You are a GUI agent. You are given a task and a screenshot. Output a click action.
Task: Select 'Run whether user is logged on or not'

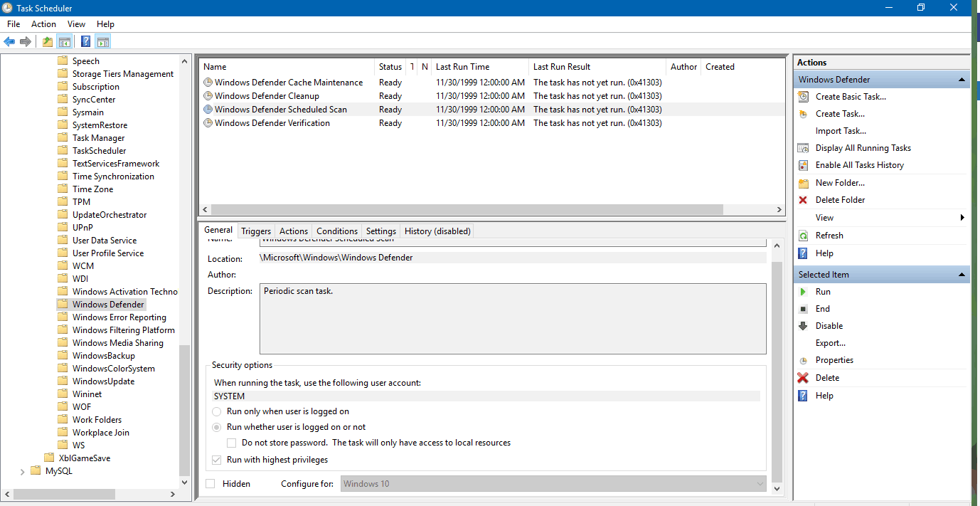(217, 427)
